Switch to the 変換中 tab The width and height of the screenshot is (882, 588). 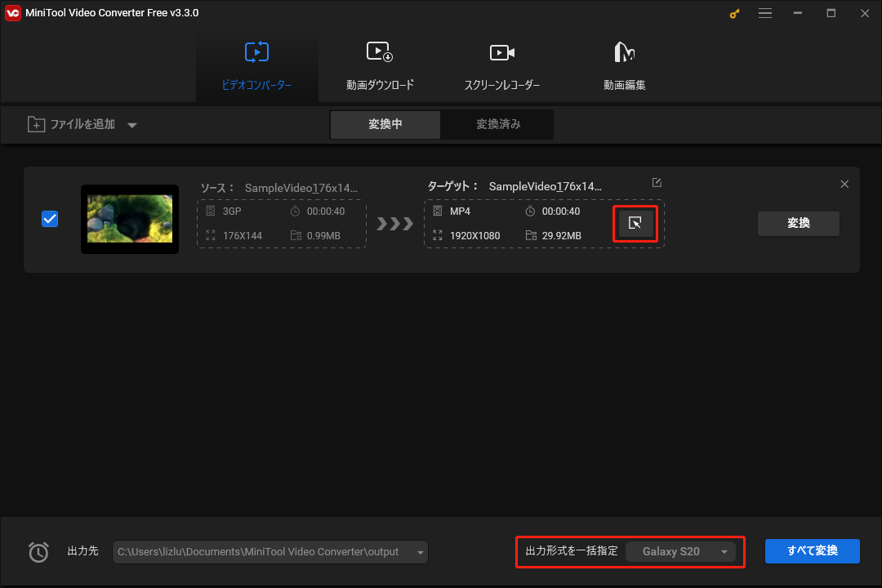[x=385, y=124]
